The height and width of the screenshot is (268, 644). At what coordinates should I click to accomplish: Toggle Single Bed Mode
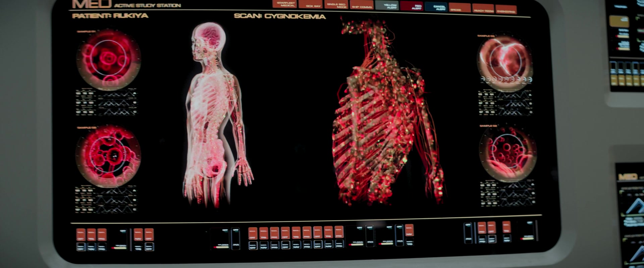click(336, 4)
